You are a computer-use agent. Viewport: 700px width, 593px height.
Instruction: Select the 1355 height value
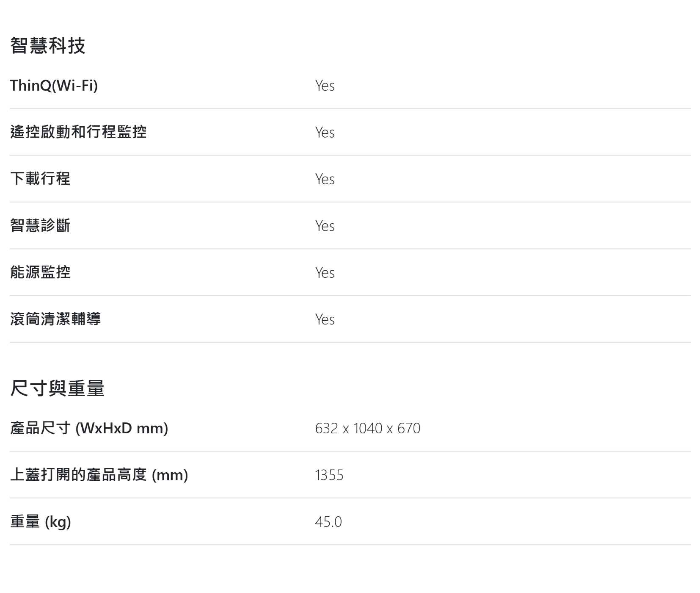coord(329,475)
